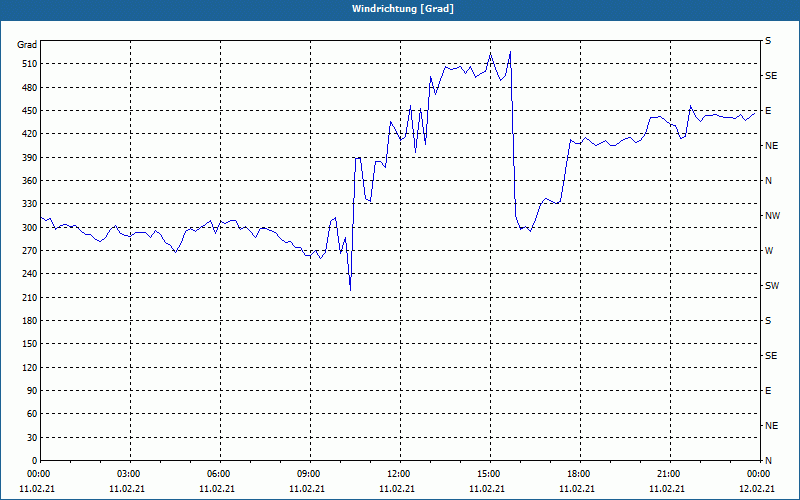Image resolution: width=800 pixels, height=500 pixels.
Task: Select the 60 y-axis value
Action: 32,414
